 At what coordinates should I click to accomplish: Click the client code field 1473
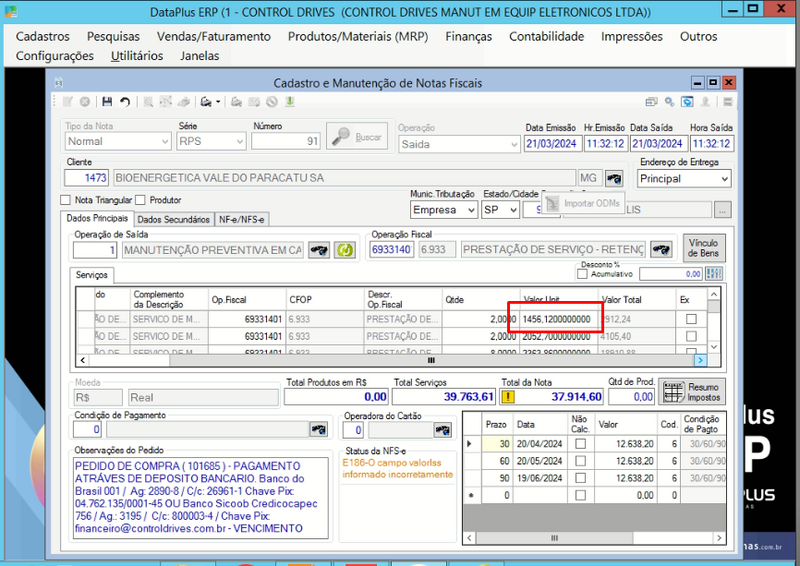coord(86,178)
